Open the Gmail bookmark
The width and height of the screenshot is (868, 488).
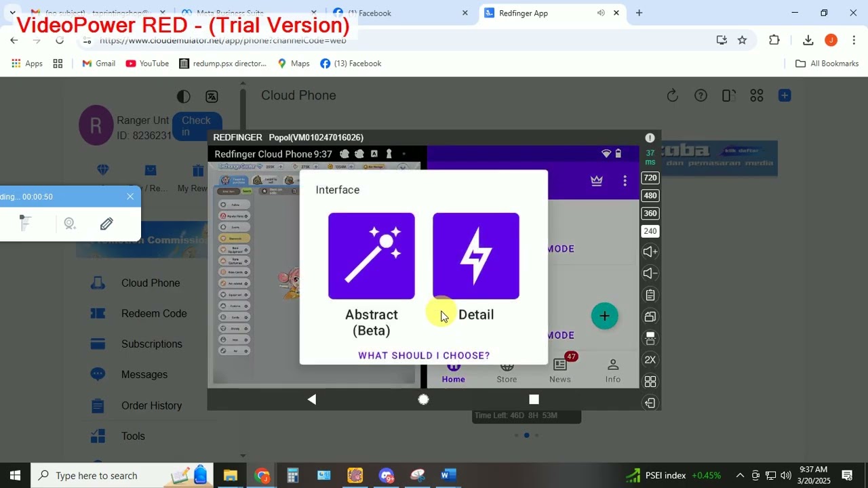pyautogui.click(x=98, y=64)
